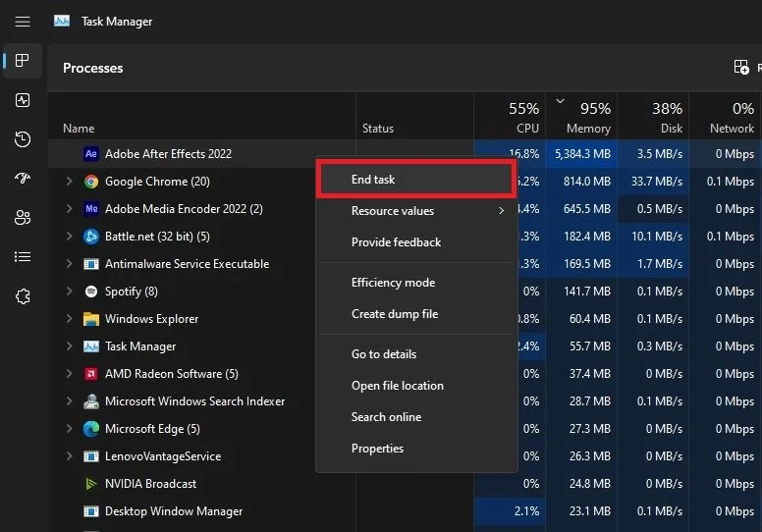The image size is (762, 532).
Task: Expand the Google Chrome (20) process group
Action: (69, 182)
